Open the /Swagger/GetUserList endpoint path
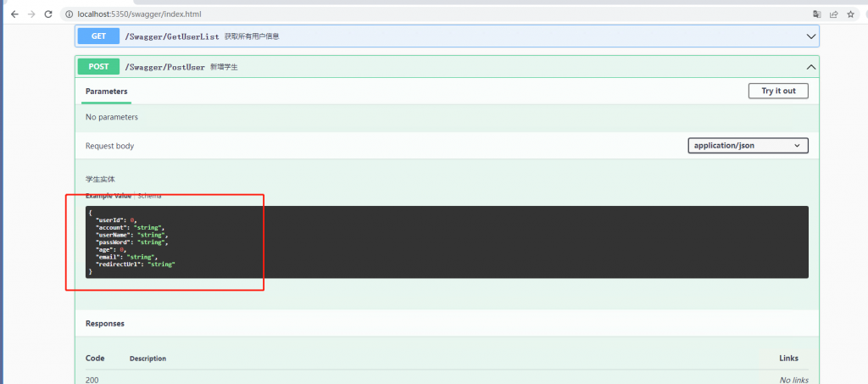Screen dimensions: 868x384 tap(172, 36)
